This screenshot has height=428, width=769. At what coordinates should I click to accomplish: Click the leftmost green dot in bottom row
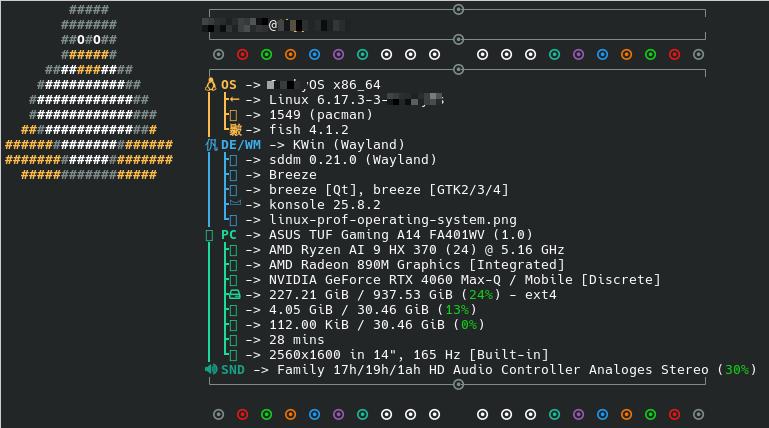pos(267,414)
